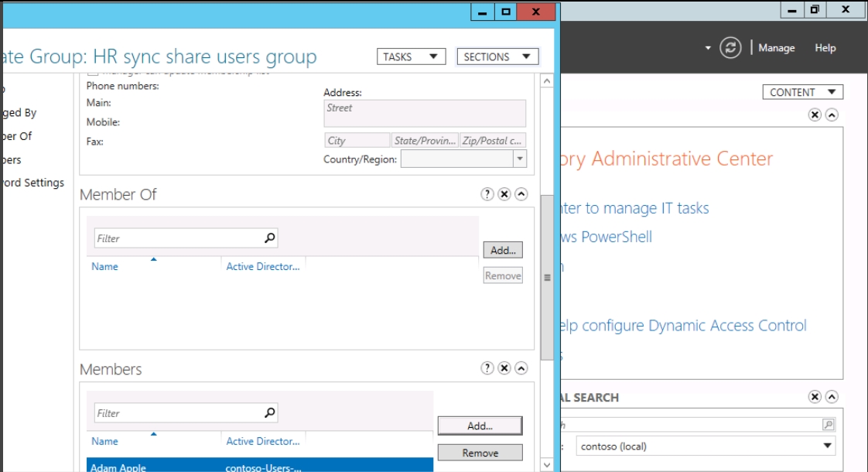Close the Member Of section with X icon

[x=504, y=194]
